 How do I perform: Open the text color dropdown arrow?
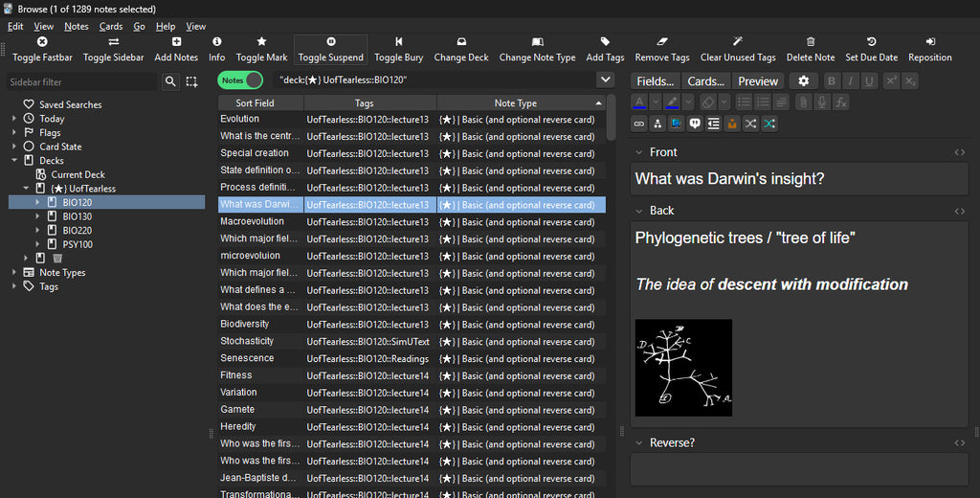point(656,102)
